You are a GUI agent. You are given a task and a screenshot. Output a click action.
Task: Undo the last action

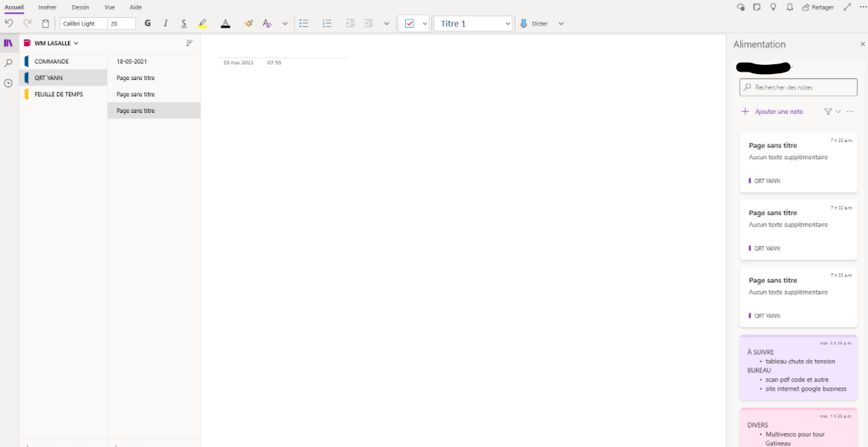point(9,23)
